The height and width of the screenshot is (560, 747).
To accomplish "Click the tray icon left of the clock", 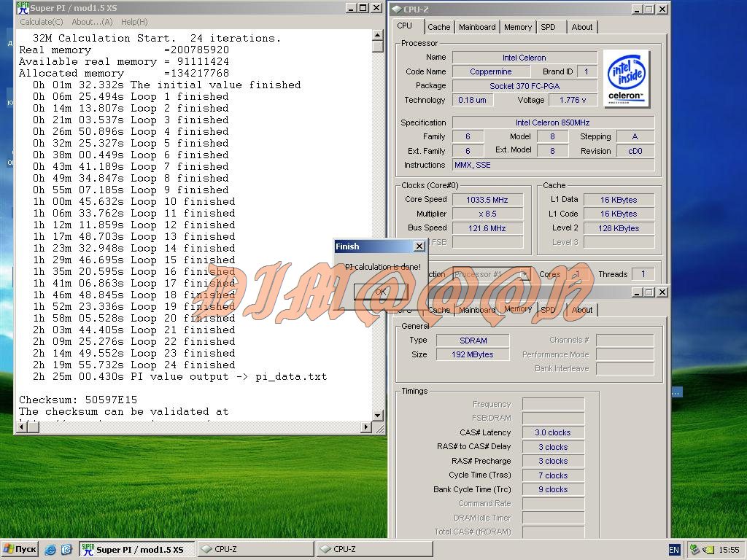I will (708, 550).
